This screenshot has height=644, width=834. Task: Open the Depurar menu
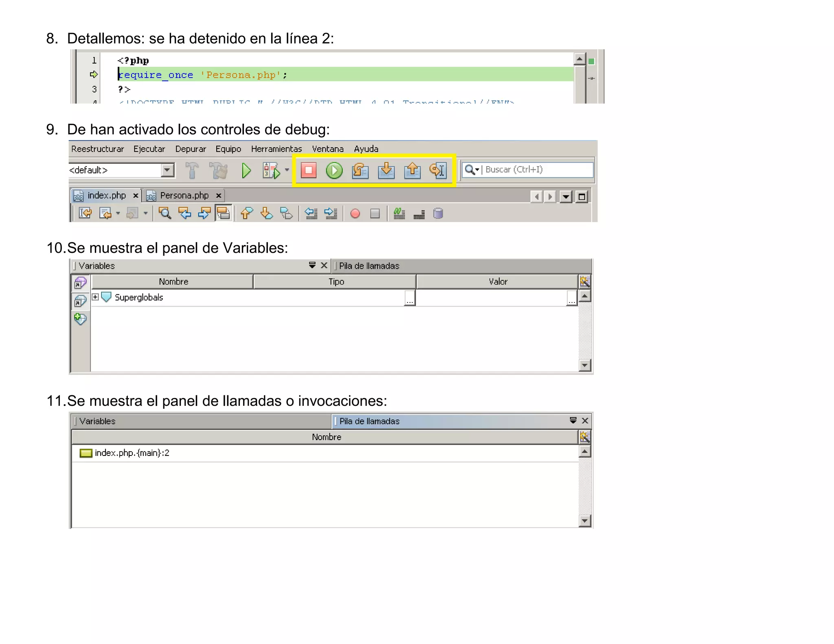pos(191,149)
